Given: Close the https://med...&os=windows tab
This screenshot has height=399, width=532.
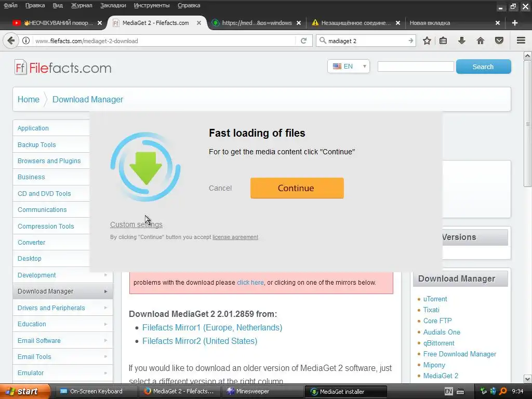Looking at the screenshot, I should pyautogui.click(x=299, y=23).
